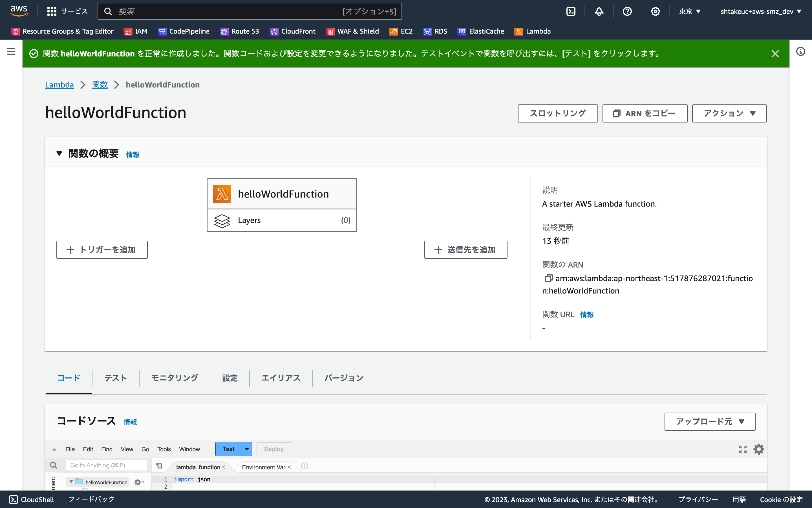Open the top bar settings gear
This screenshot has width=812, height=508.
[655, 11]
